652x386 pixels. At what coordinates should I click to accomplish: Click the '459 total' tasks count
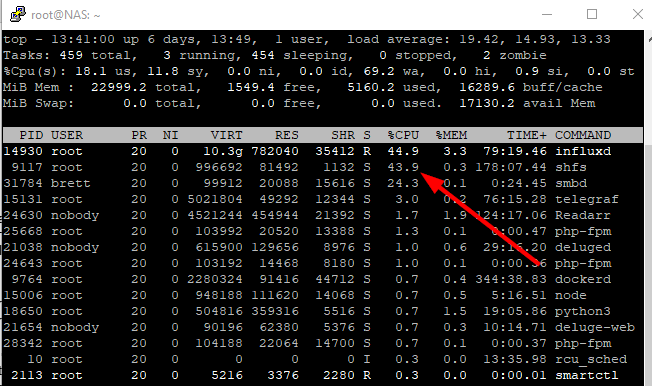tap(95, 55)
